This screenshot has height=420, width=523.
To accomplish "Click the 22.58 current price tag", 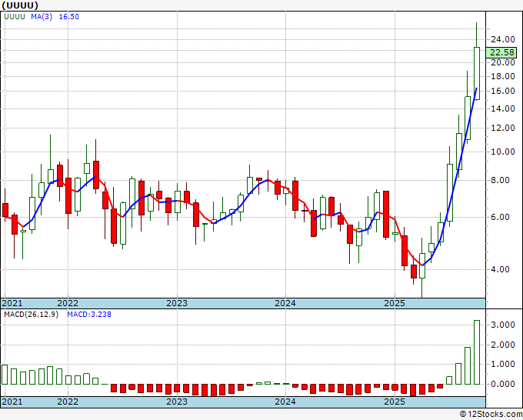I will pos(503,53).
